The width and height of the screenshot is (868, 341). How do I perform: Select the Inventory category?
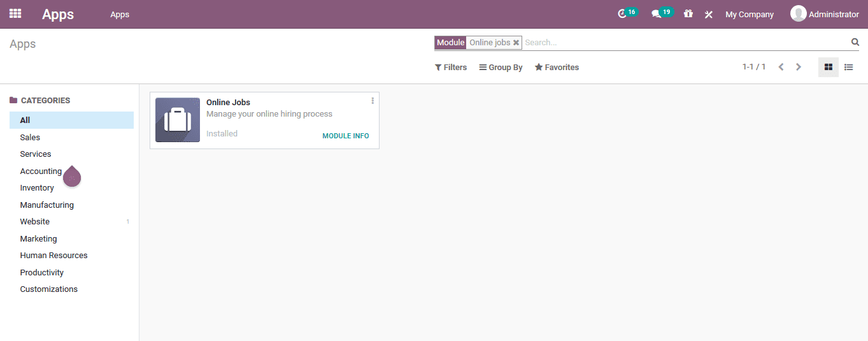pos(71,187)
